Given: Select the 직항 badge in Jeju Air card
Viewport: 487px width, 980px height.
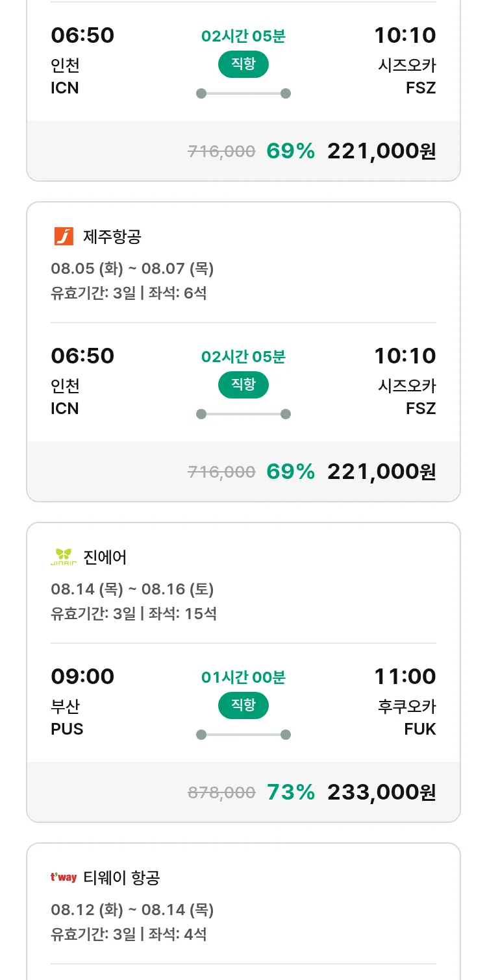Looking at the screenshot, I should point(243,385).
